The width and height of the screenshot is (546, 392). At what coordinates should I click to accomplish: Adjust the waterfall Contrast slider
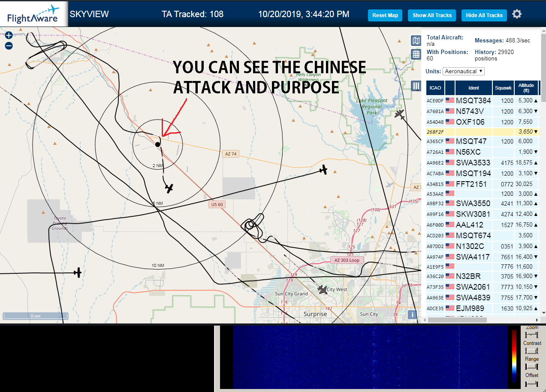click(x=532, y=350)
